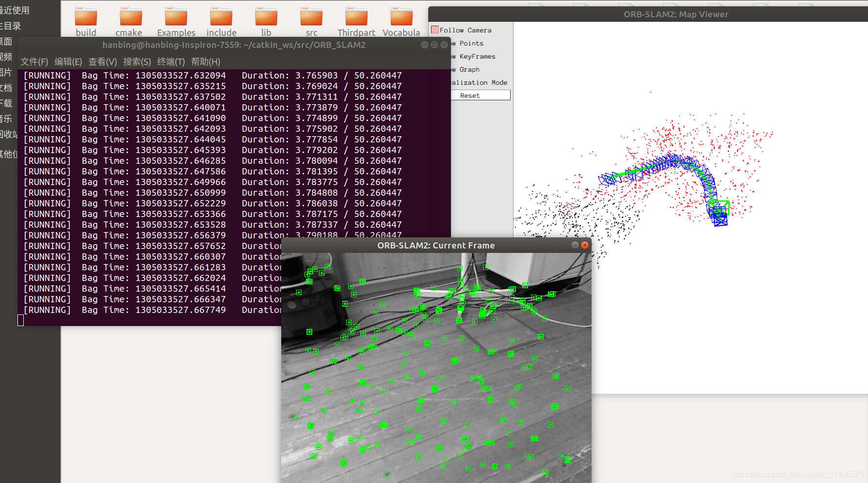868x483 pixels.
Task: Toggle Show KeyFrames in Map Viewer
Action: (473, 56)
